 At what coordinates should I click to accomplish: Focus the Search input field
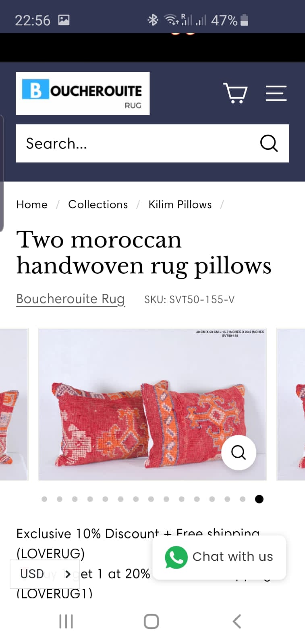(137, 143)
